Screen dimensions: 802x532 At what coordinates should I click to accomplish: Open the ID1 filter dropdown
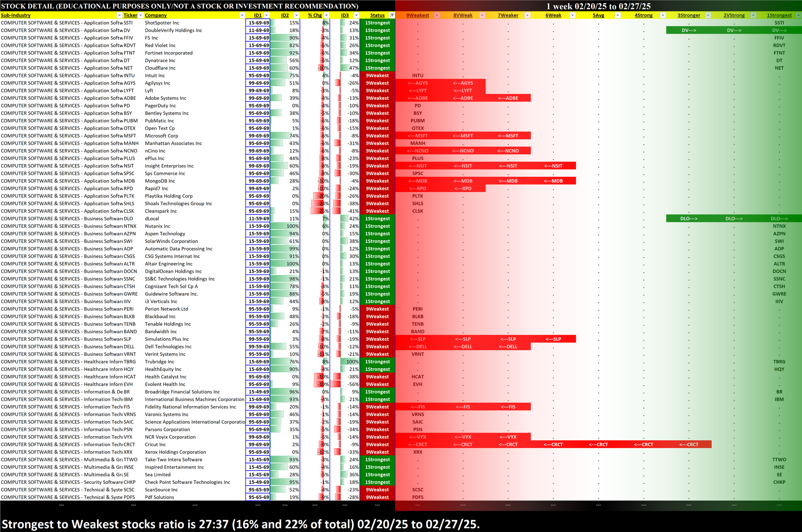266,15
